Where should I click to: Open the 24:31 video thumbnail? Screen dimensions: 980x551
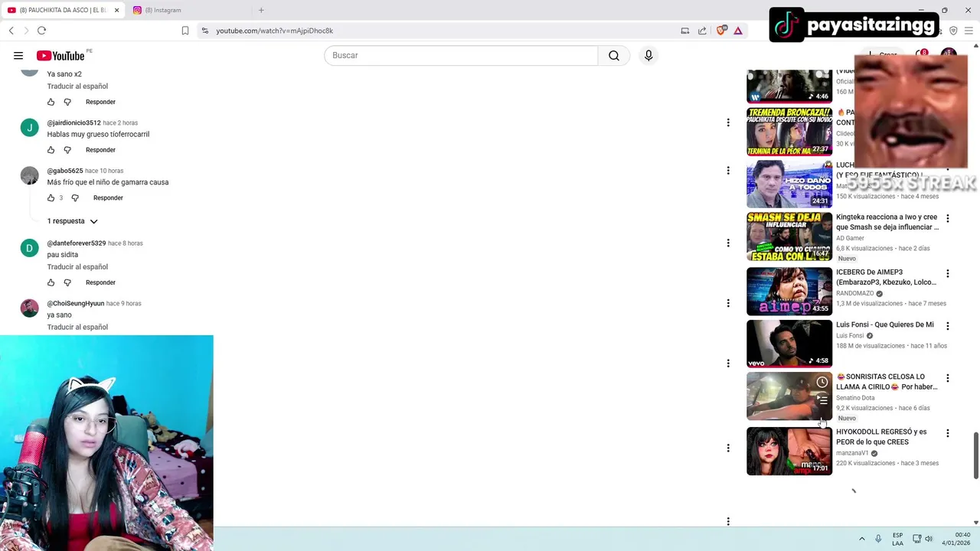[x=789, y=184]
